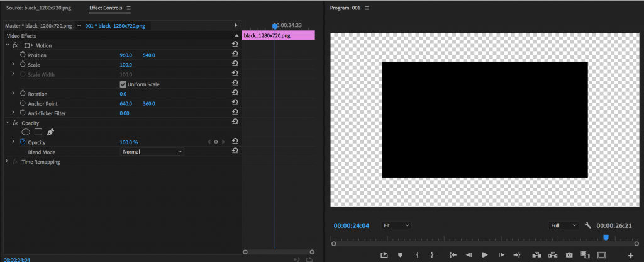Image resolution: width=644 pixels, height=262 pixels.
Task: Create an ellipse mask under Opacity
Action: (25, 132)
